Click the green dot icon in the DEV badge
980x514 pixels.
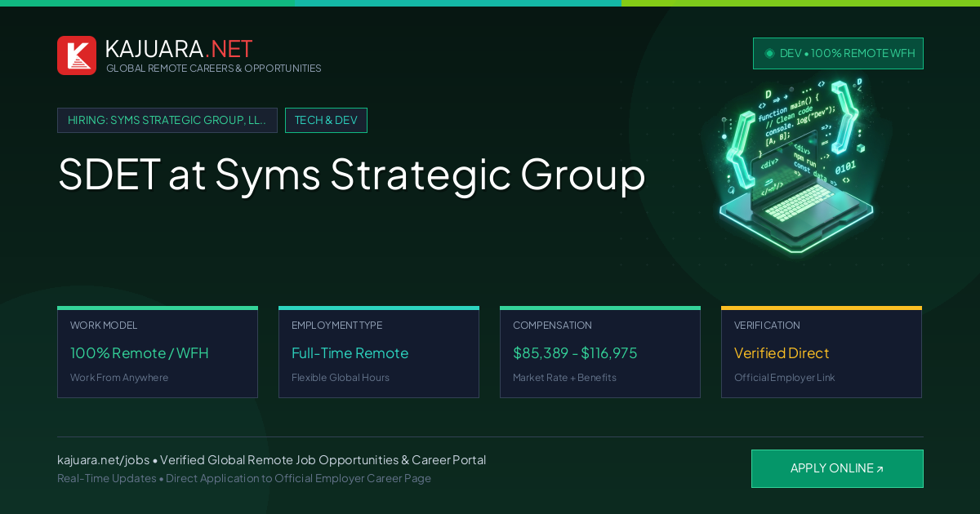pyautogui.click(x=769, y=53)
